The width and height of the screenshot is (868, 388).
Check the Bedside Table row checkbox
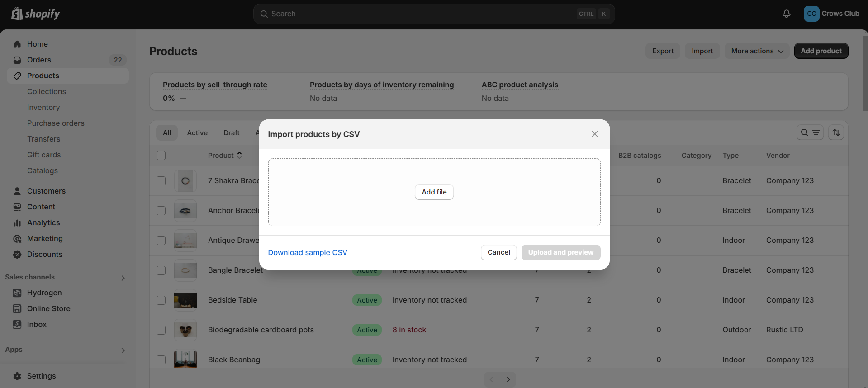(x=161, y=300)
